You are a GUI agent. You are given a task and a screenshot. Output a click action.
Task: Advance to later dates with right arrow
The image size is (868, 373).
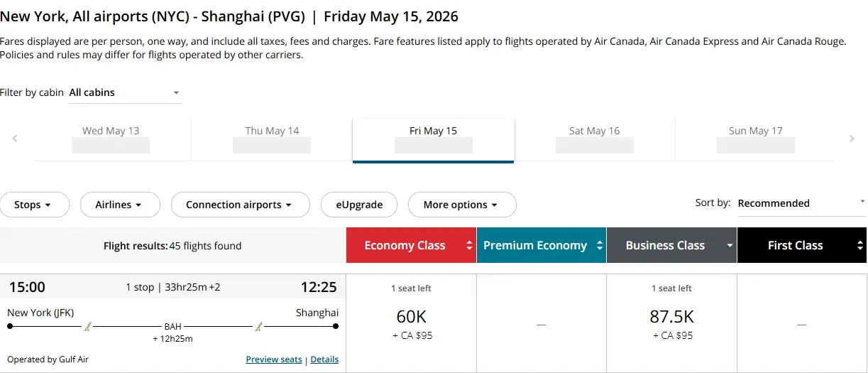[x=852, y=139]
